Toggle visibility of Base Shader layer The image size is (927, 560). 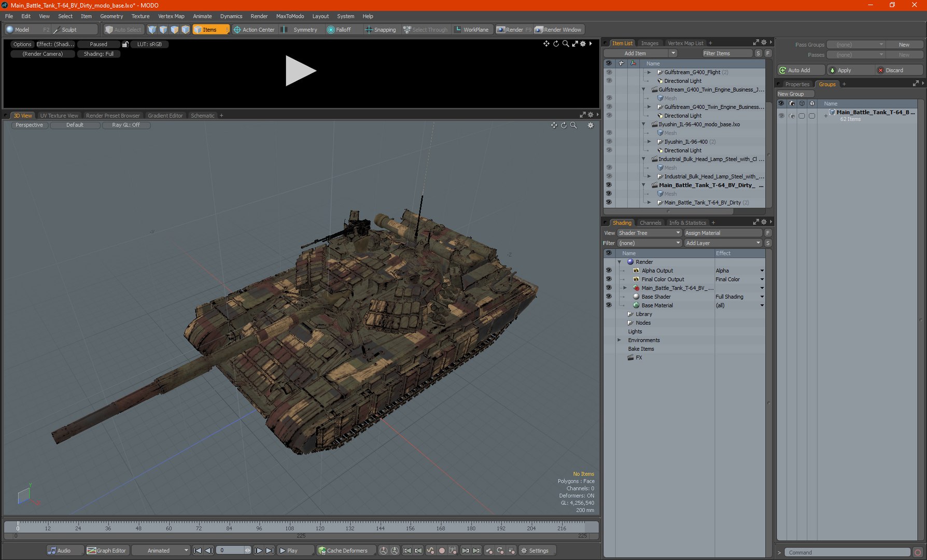609,297
